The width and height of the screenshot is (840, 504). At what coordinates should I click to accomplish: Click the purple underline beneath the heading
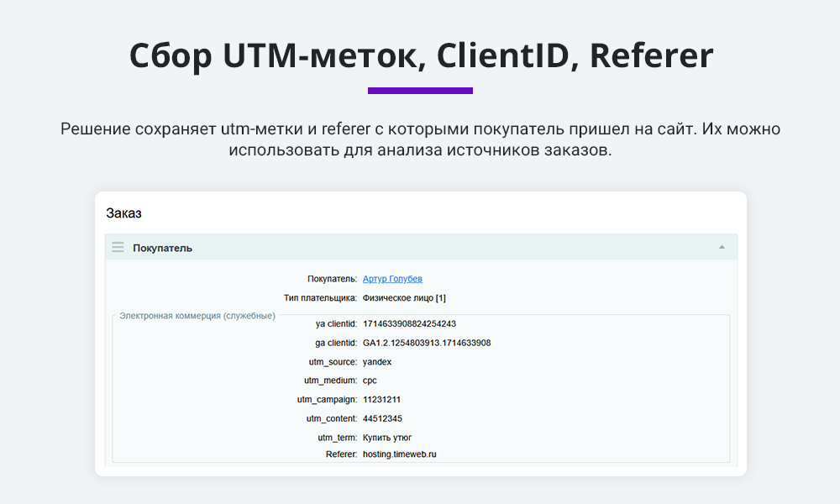point(420,91)
